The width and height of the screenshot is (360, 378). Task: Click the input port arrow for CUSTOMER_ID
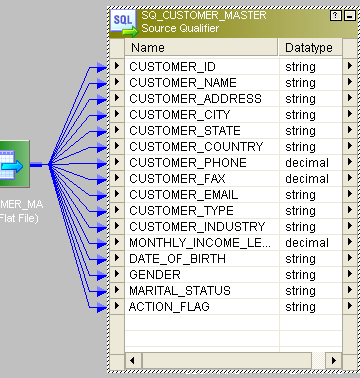tap(117, 66)
